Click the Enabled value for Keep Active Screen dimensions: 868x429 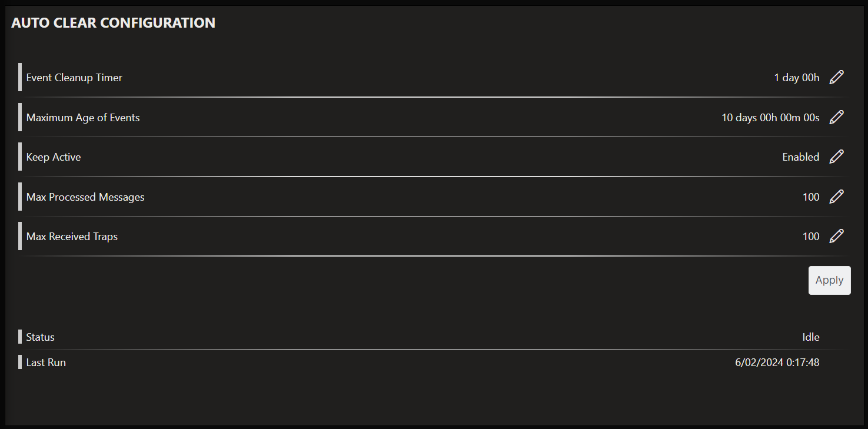point(800,157)
